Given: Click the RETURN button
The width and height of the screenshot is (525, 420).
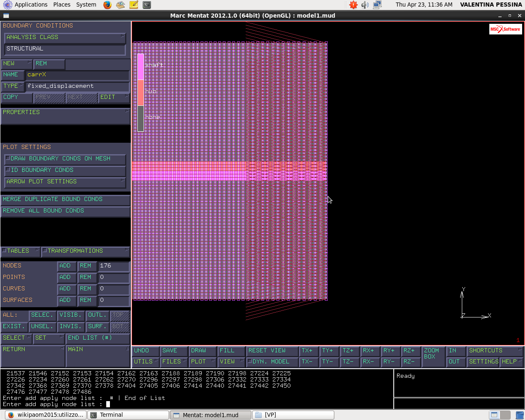Looking at the screenshot, I should pos(33,356).
